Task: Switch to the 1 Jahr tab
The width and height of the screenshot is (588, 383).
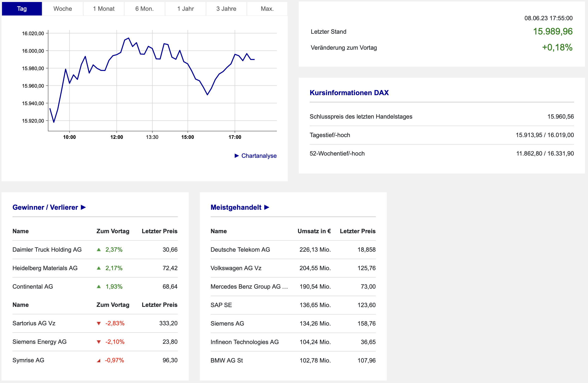Action: click(186, 9)
